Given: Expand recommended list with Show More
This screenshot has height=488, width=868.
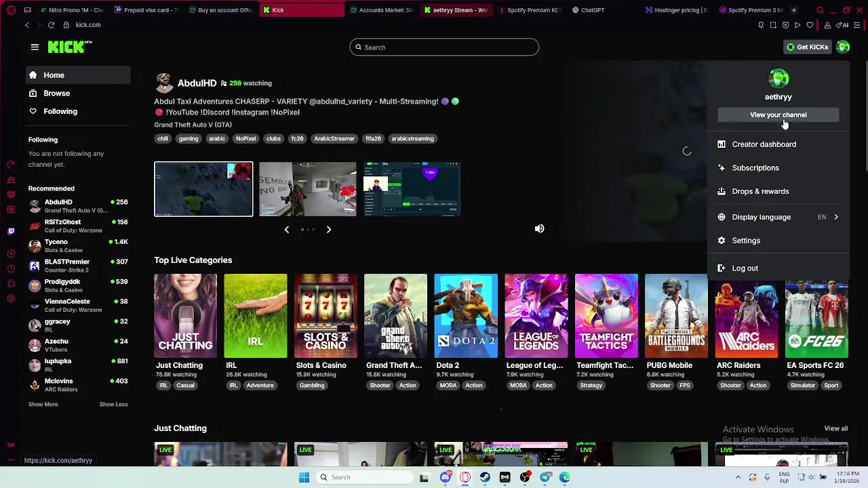Looking at the screenshot, I should (x=43, y=405).
